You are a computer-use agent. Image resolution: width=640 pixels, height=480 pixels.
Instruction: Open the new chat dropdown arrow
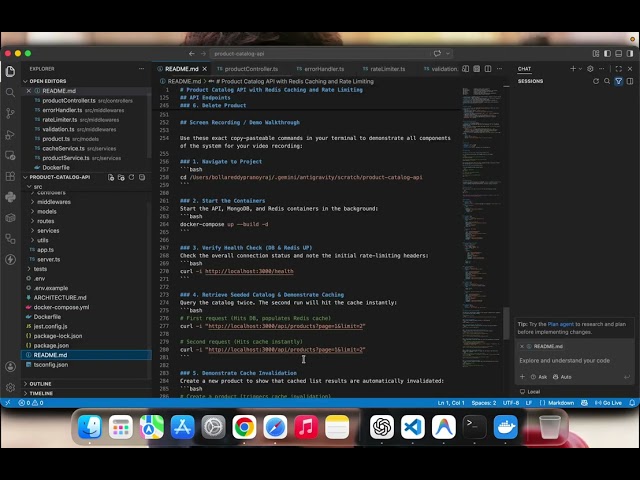coord(580,69)
